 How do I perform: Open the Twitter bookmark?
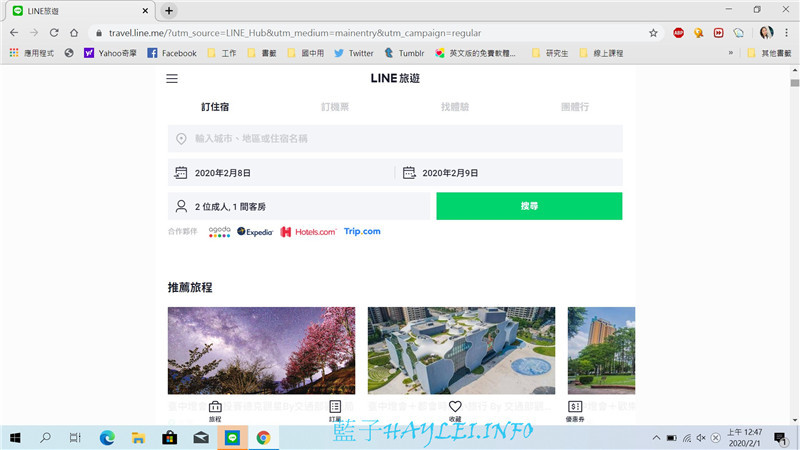coord(354,53)
